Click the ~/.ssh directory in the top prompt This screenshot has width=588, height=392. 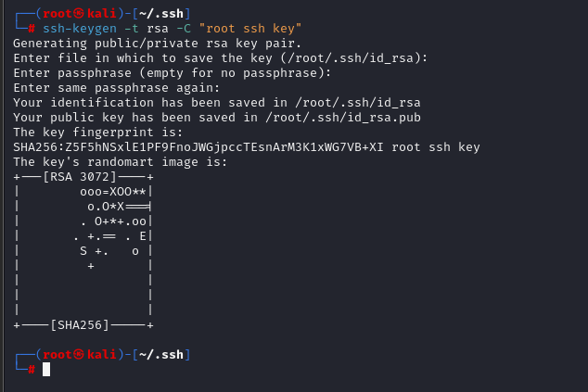(x=165, y=13)
